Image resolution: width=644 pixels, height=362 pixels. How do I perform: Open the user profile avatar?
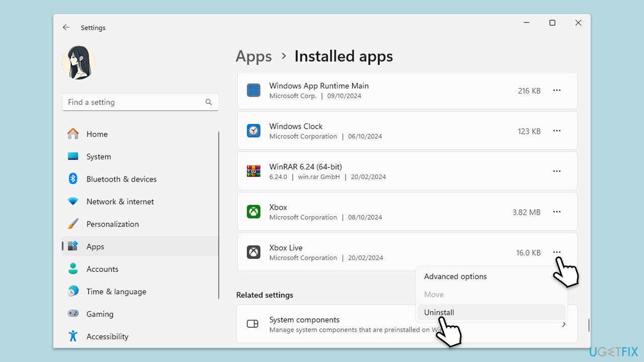tap(78, 63)
